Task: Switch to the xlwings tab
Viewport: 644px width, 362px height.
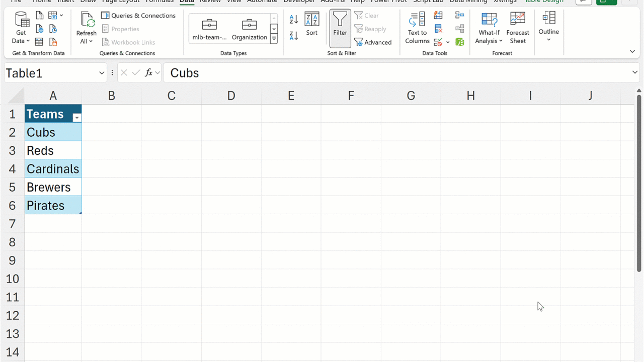Action: (x=505, y=2)
